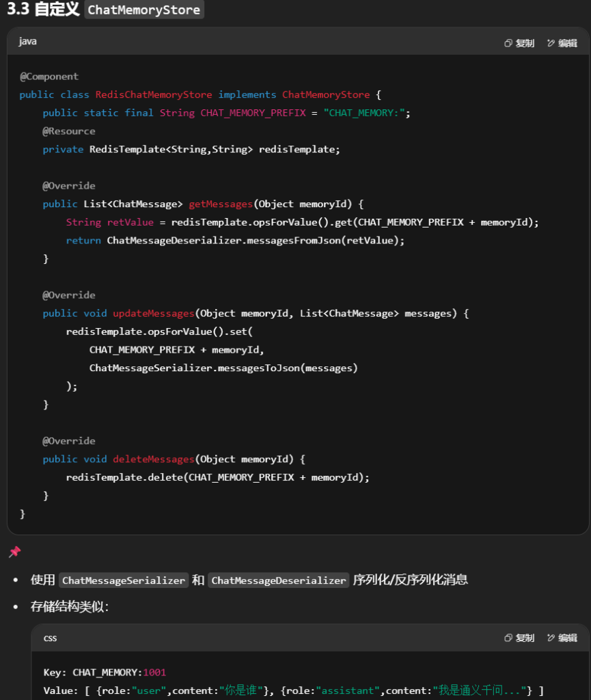
Task: Click the ChatMessageDeserializer inline code tag
Action: 279,580
